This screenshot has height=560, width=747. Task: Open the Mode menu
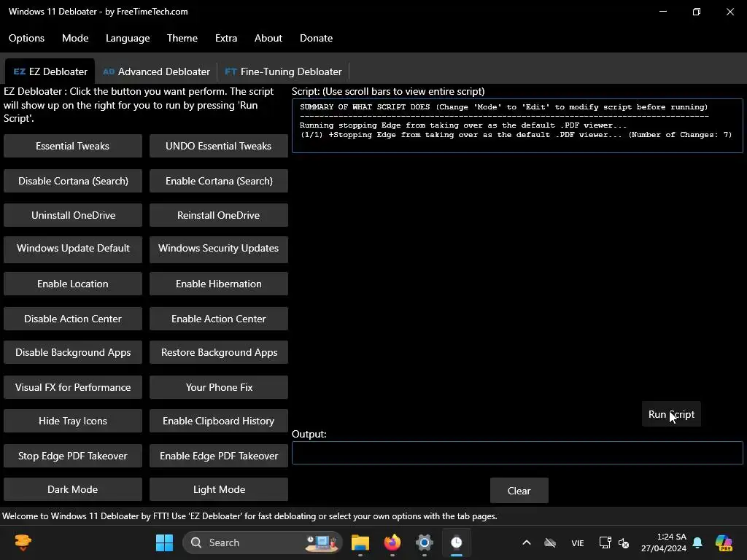75,38
